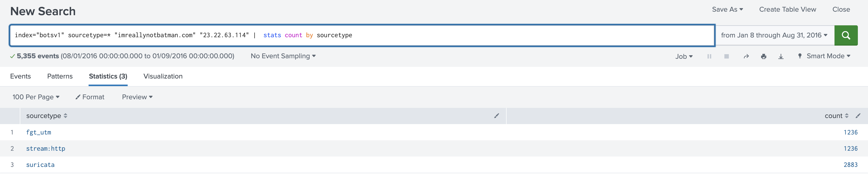868x195 pixels.
Task: Edit the sourcetype column with the pencil icon
Action: coord(497,116)
